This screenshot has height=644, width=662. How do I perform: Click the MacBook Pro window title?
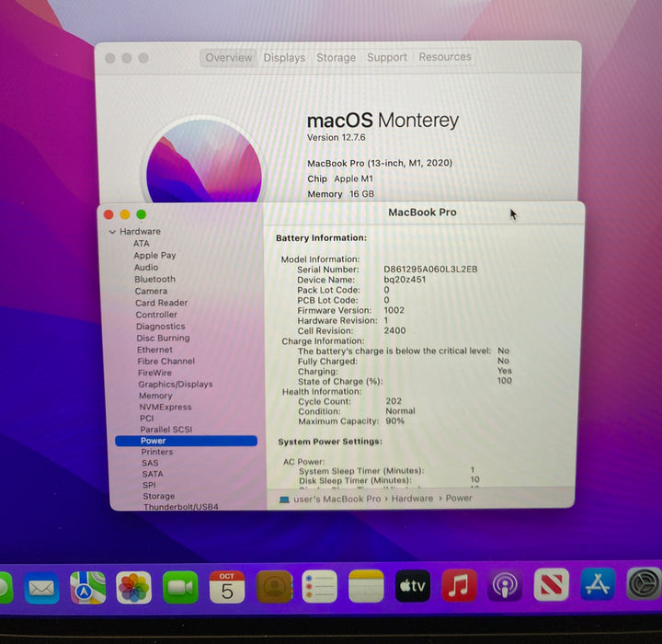coord(422,213)
